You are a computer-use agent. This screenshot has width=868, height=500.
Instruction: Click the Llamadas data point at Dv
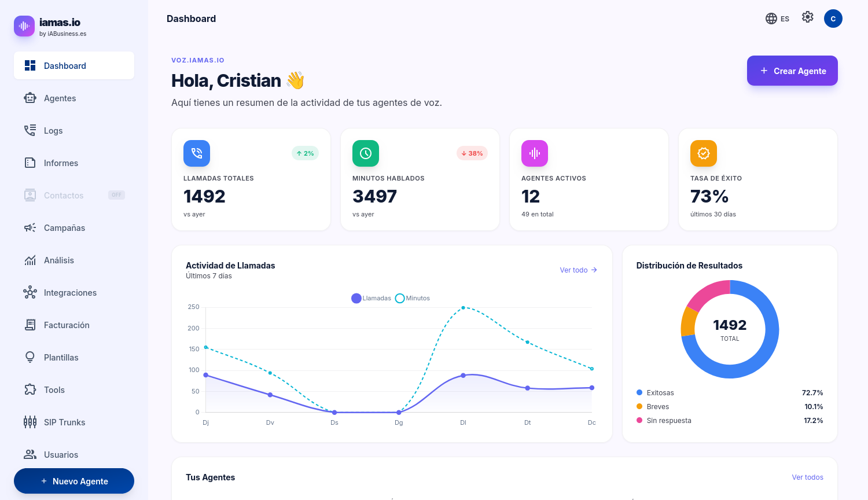click(x=270, y=395)
